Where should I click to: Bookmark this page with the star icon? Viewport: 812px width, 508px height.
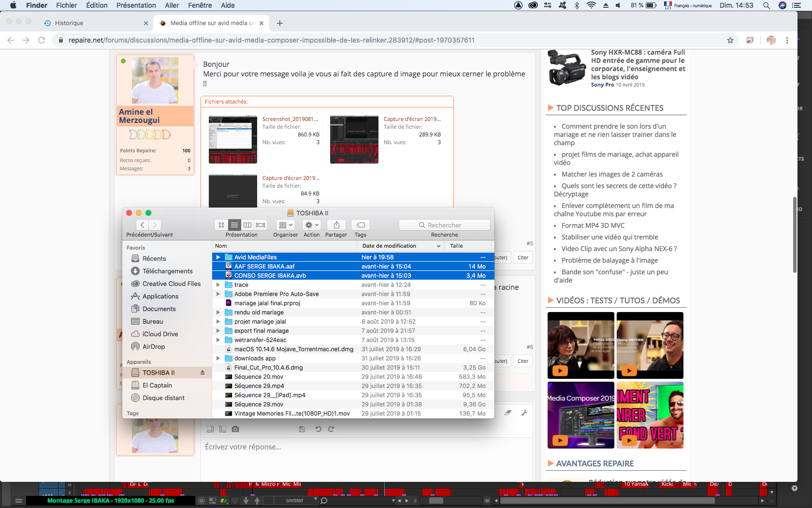730,40
